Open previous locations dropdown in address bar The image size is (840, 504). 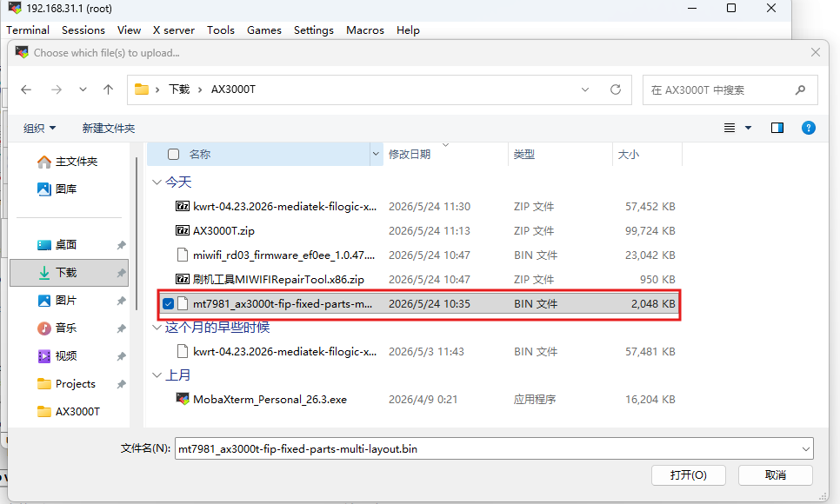click(585, 90)
